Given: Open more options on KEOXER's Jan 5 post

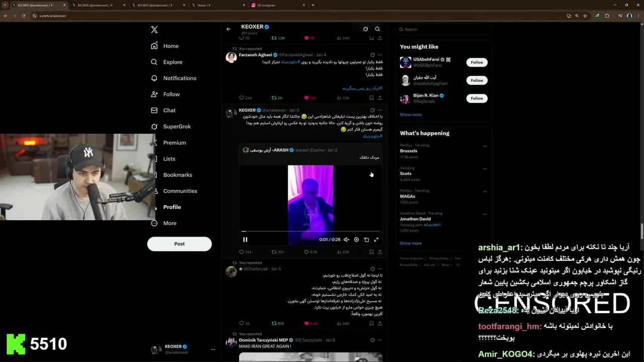Looking at the screenshot, I should 380,110.
